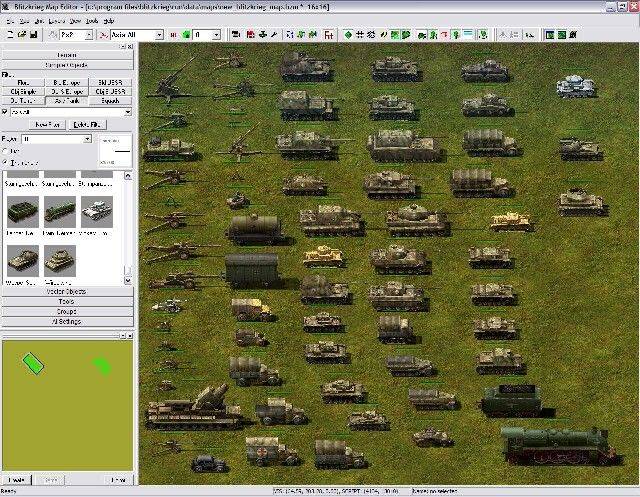Open the Player dropdown in the left panel
640x497 pixels.
pos(87,138)
